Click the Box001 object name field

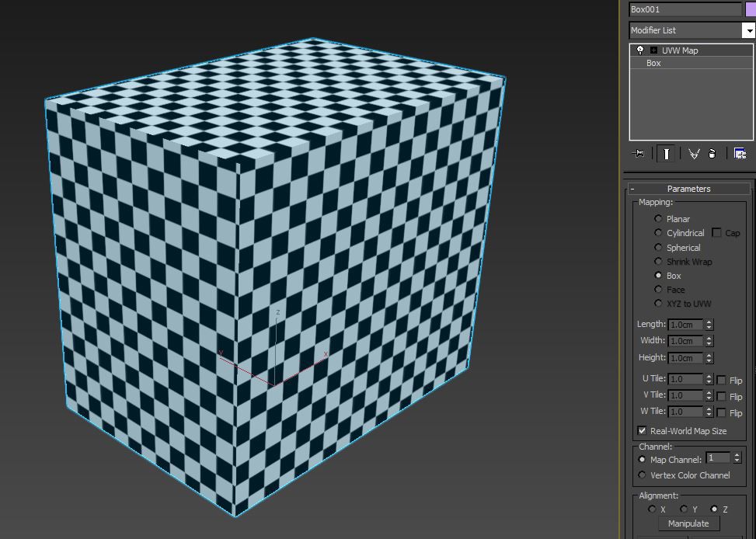685,9
